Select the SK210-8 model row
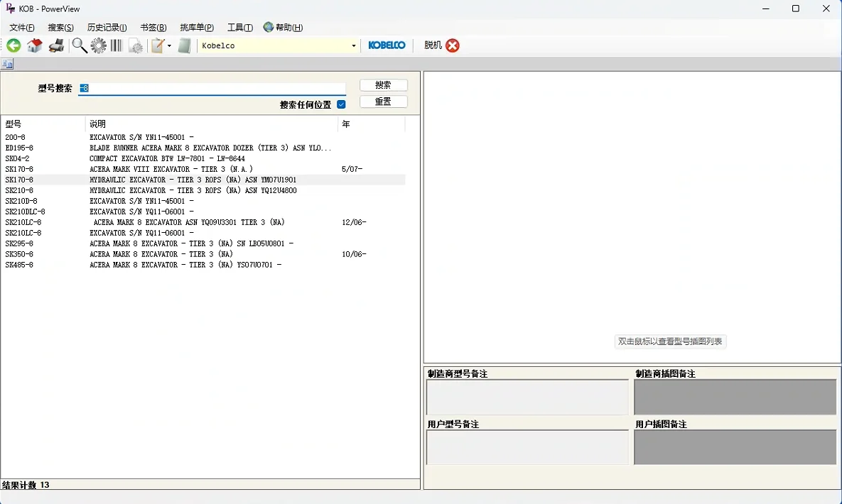The height and width of the screenshot is (504, 842). (x=203, y=190)
